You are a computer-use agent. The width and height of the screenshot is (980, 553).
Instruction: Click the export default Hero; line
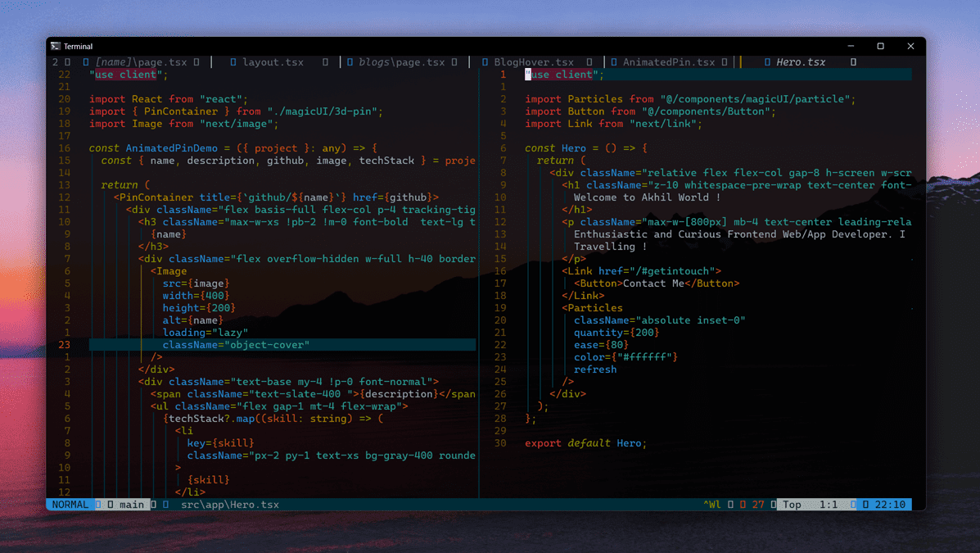[585, 443]
